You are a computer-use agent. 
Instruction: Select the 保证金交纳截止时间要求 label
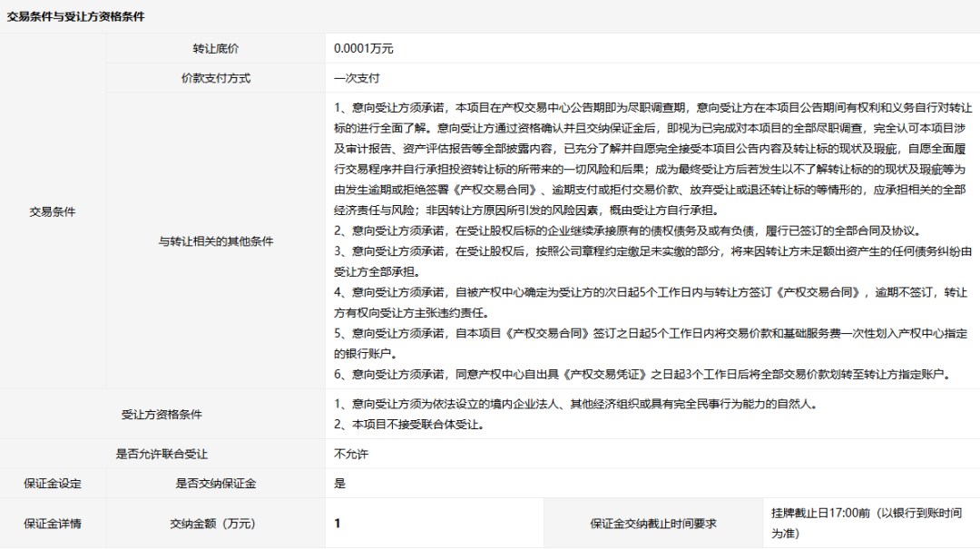[653, 524]
